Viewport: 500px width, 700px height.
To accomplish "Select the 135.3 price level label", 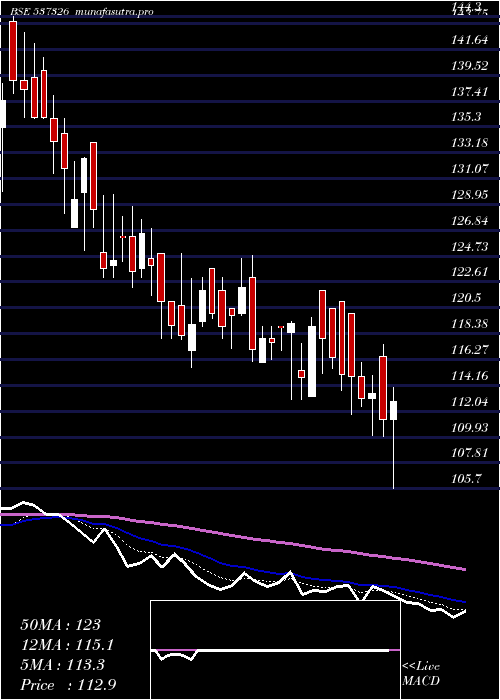I will pyautogui.click(x=466, y=117).
